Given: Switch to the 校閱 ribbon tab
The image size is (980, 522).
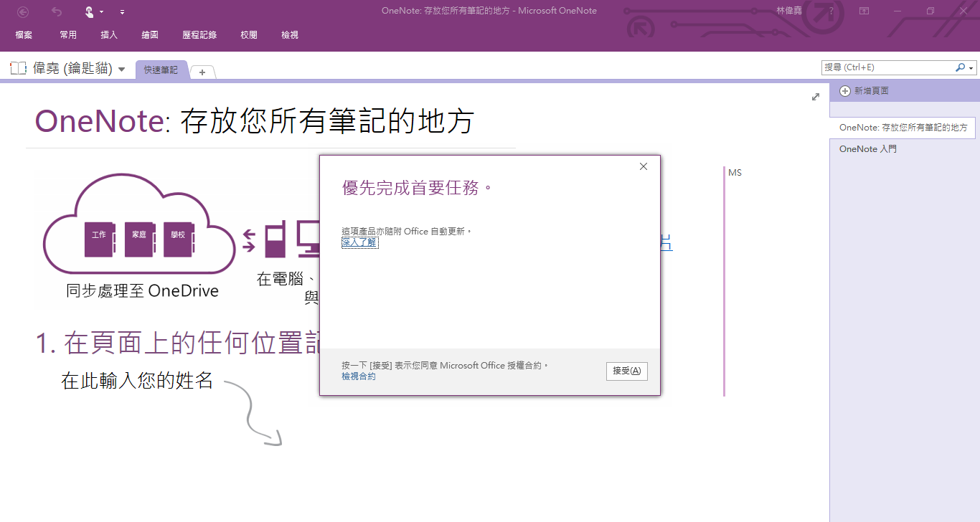Looking at the screenshot, I should (x=249, y=34).
